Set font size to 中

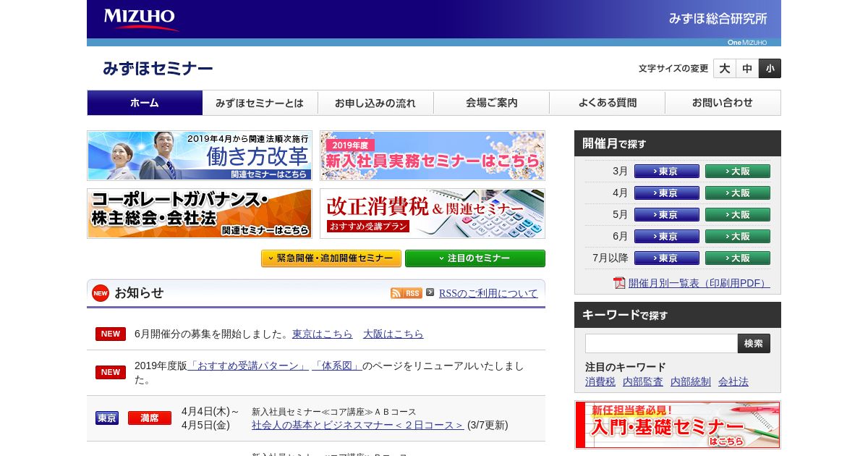point(747,69)
